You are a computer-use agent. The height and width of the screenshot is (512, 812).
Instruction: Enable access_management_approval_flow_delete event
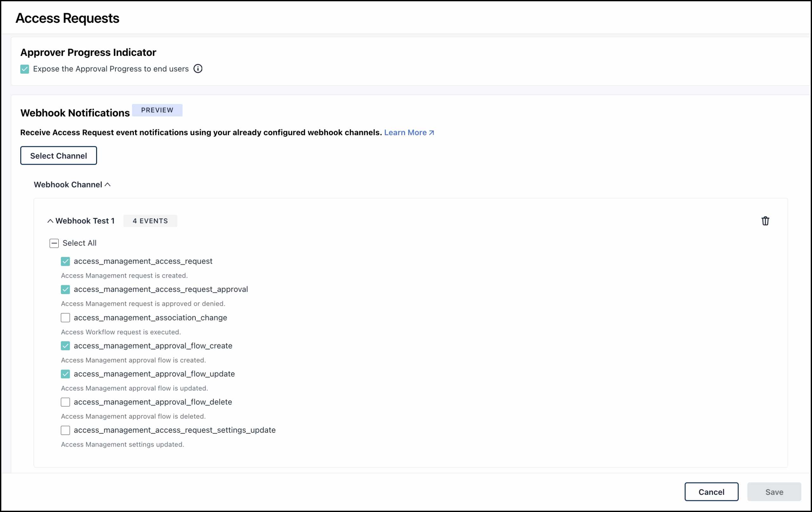click(65, 402)
